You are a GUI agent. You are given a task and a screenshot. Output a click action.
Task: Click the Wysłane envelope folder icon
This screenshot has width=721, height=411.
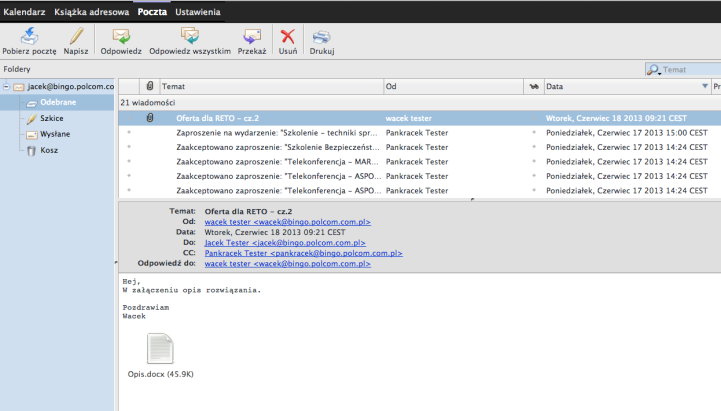[x=31, y=135]
